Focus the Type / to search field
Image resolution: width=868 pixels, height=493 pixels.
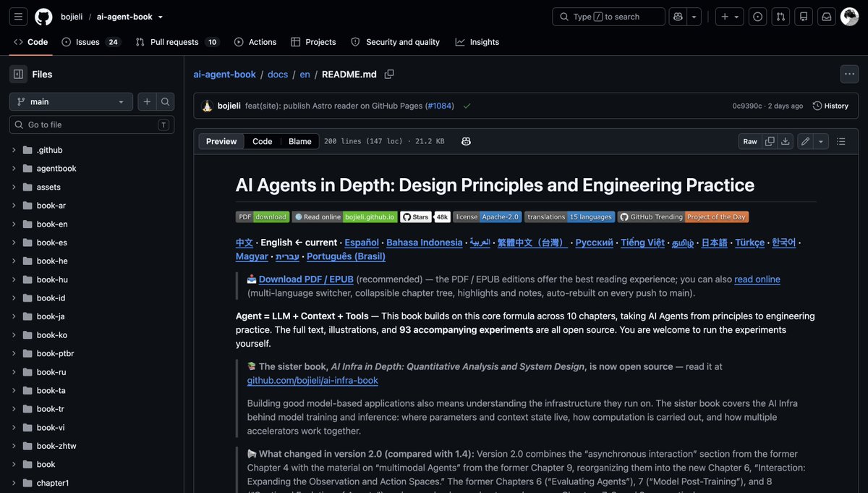click(608, 17)
